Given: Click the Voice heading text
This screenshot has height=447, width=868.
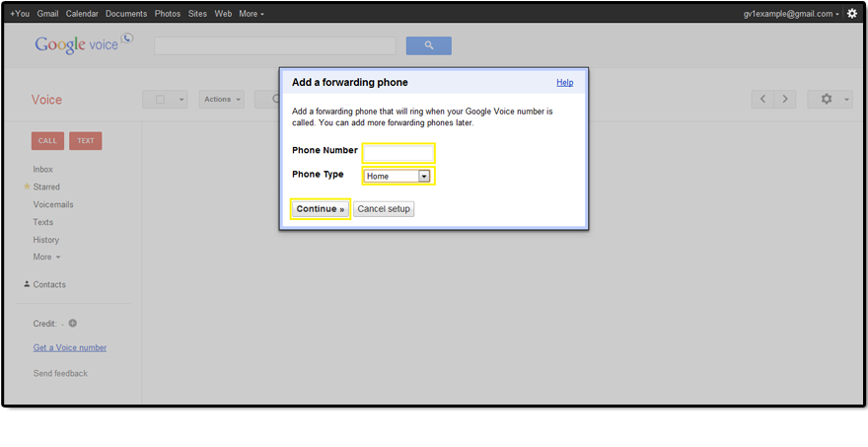Looking at the screenshot, I should click(46, 100).
